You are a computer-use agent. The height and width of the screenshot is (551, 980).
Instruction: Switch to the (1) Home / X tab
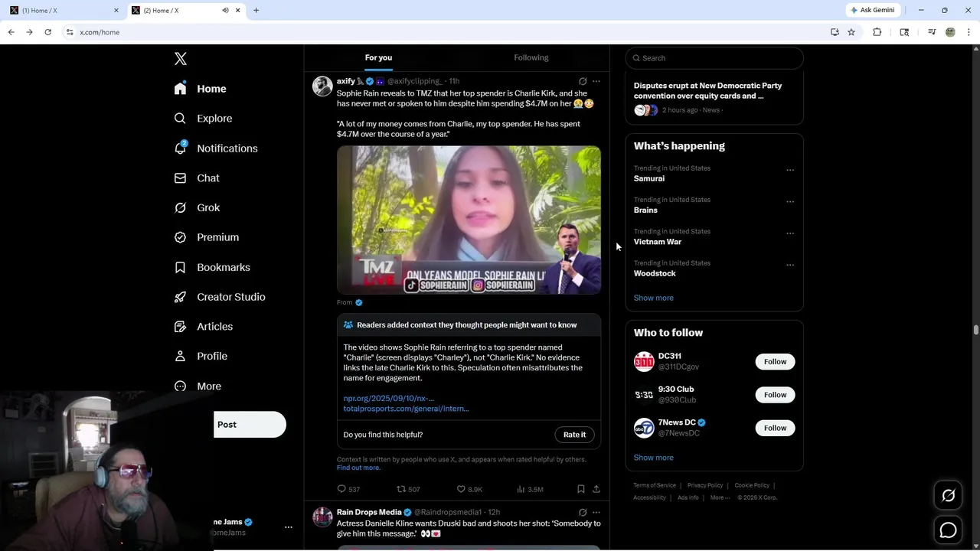click(64, 10)
